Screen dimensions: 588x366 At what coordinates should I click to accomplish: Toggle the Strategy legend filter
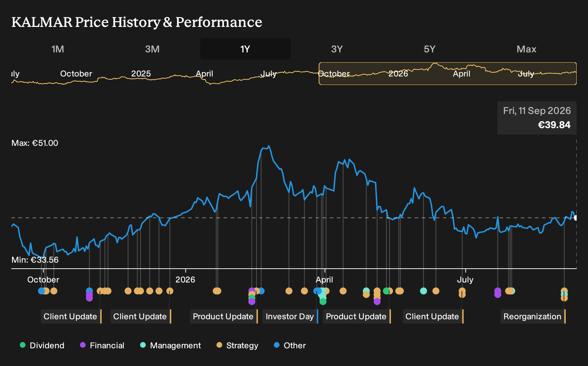(x=237, y=345)
